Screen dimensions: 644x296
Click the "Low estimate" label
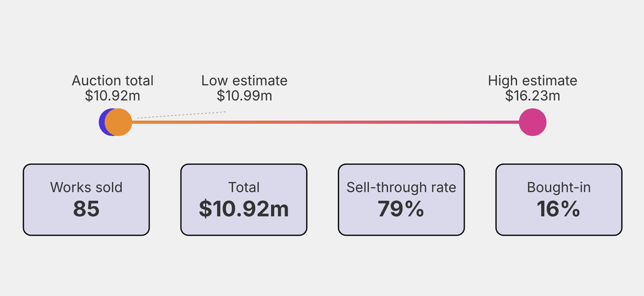coord(244,81)
